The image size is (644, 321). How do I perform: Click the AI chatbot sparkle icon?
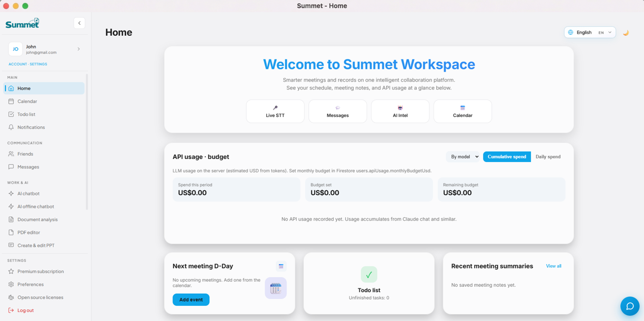11,194
